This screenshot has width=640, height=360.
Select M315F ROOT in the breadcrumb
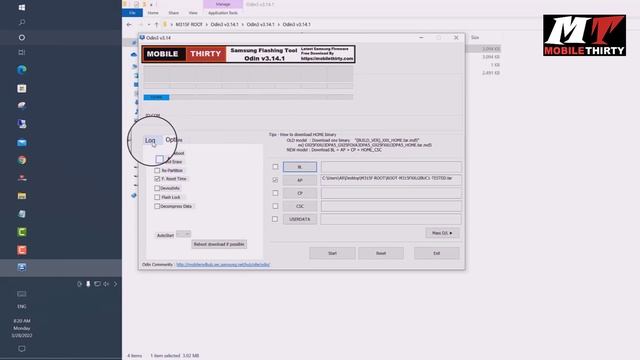[x=189, y=24]
